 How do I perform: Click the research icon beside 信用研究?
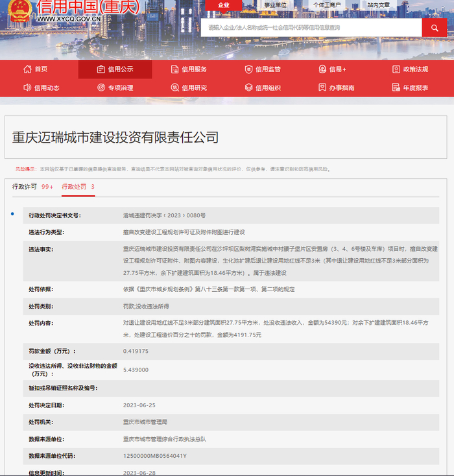point(174,88)
